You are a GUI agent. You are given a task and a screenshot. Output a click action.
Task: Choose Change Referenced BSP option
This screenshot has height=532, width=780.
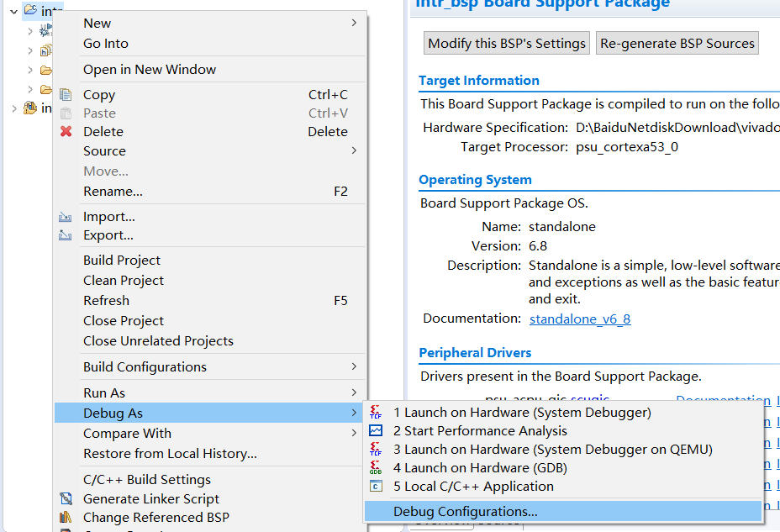coord(155,518)
